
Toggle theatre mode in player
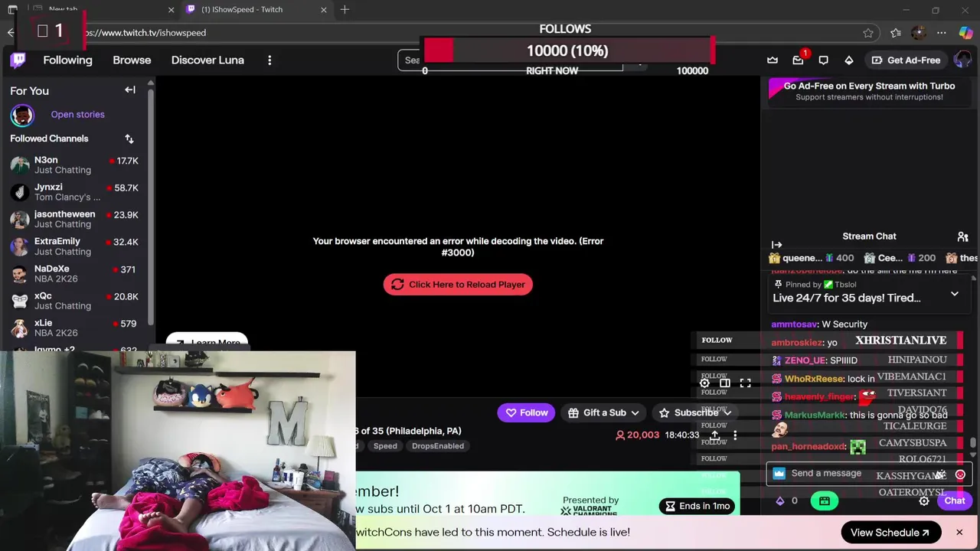coord(724,383)
